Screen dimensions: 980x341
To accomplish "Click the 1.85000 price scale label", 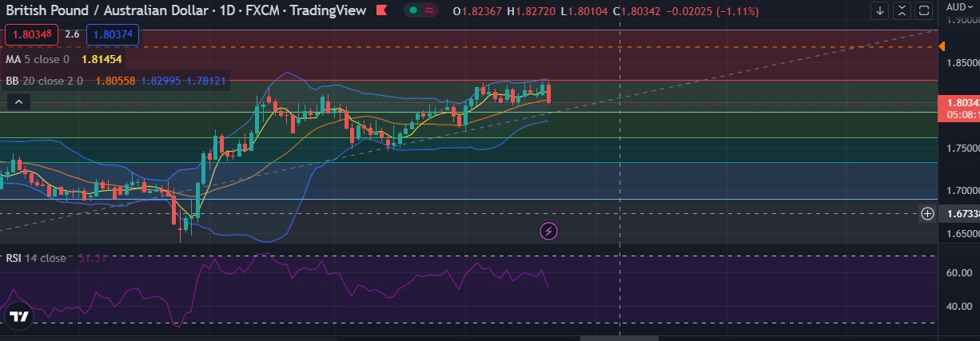I will click(x=962, y=62).
